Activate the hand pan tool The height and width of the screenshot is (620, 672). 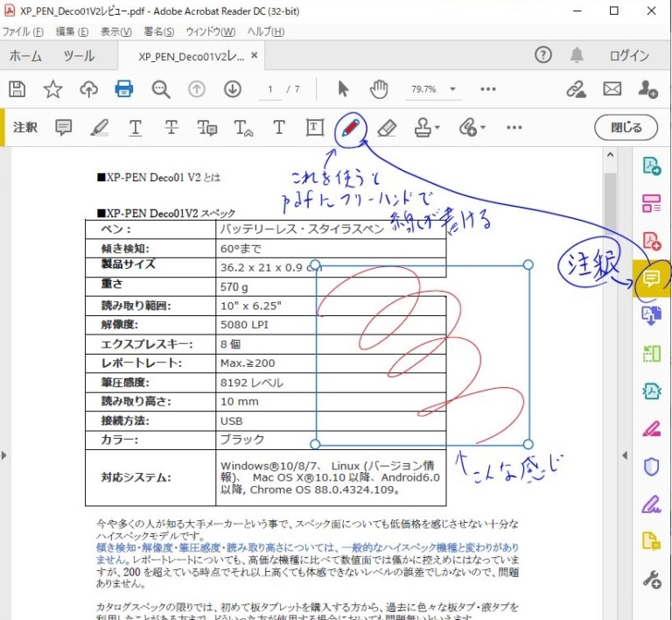pyautogui.click(x=379, y=89)
